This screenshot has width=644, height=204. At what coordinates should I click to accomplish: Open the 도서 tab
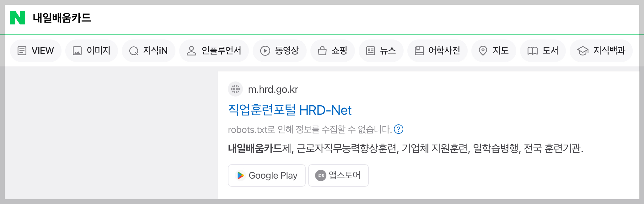[543, 51]
